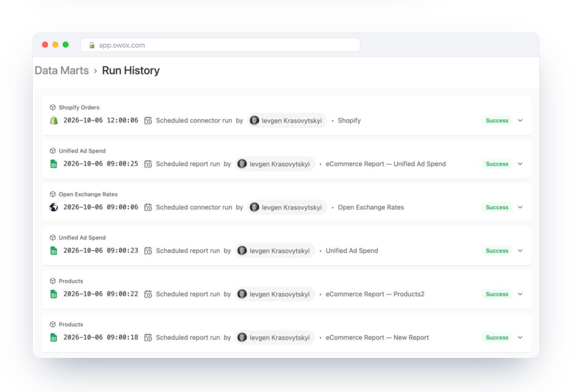
Task: Click the schedule calendar icon on the 12:00:06 run
Action: click(148, 120)
